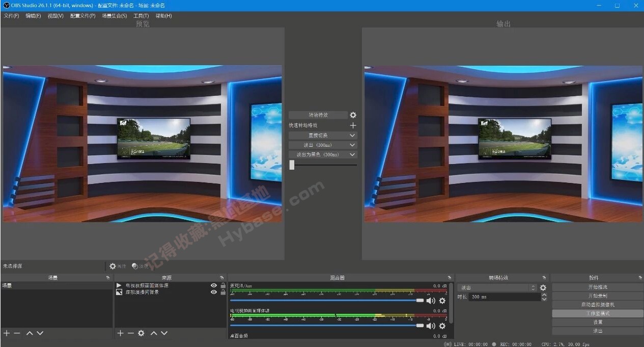Move selected source up with the arrow icon
This screenshot has height=347, width=644.
[x=153, y=333]
